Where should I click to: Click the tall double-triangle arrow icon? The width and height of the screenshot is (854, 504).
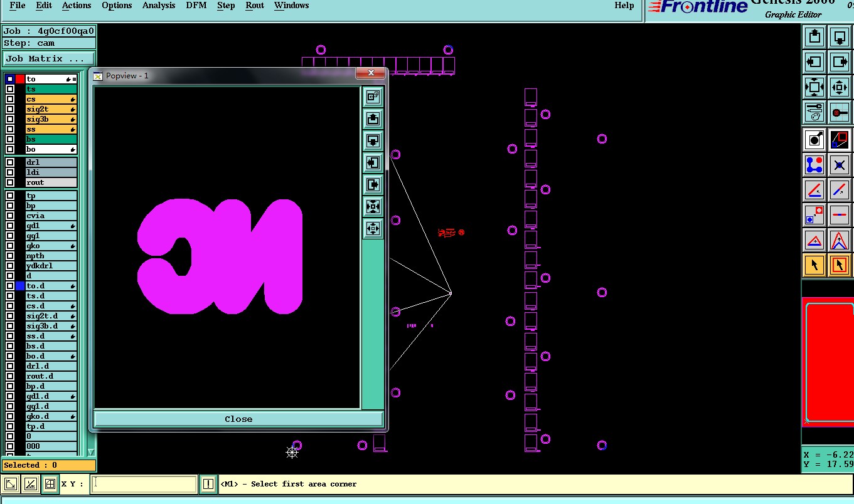pos(840,240)
